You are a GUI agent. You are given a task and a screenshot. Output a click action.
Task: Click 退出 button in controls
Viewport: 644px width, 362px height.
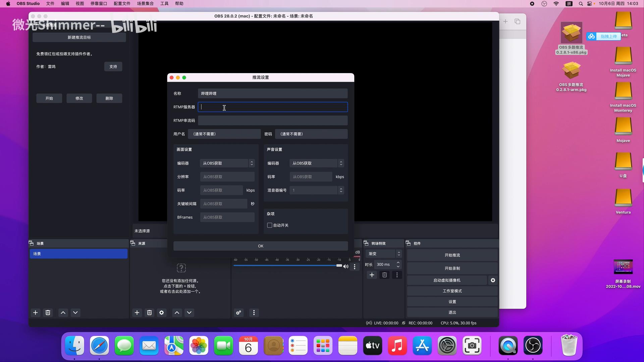click(452, 312)
